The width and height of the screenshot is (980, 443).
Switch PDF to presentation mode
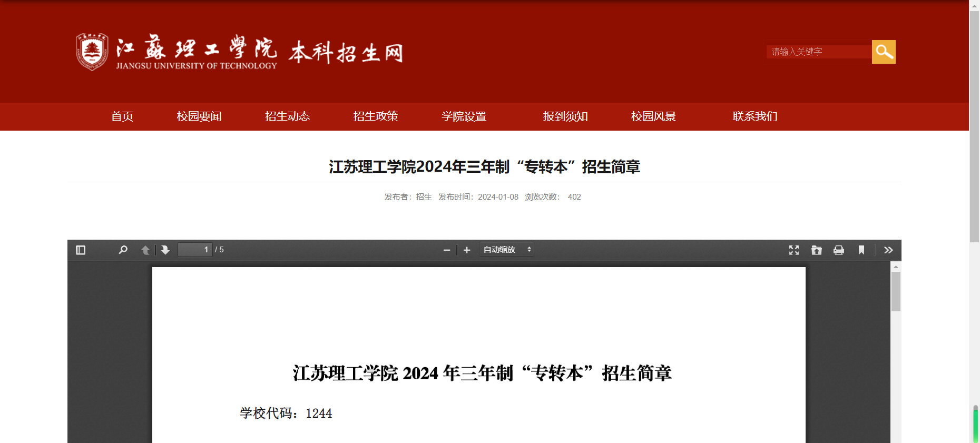tap(794, 250)
